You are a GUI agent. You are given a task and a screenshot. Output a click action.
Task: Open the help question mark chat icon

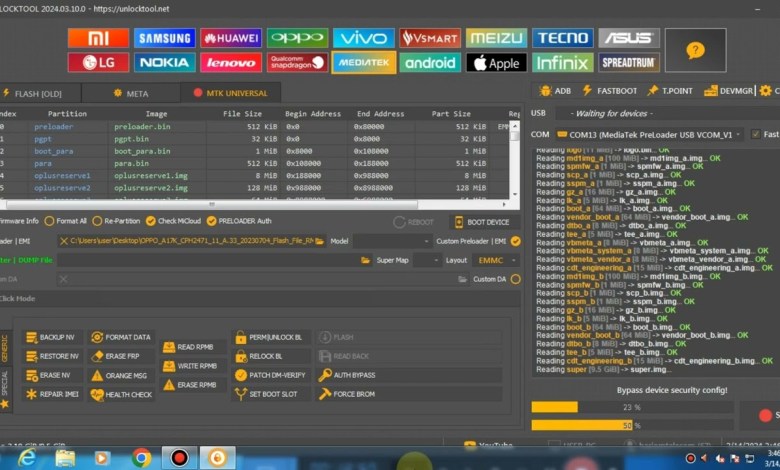click(x=695, y=50)
